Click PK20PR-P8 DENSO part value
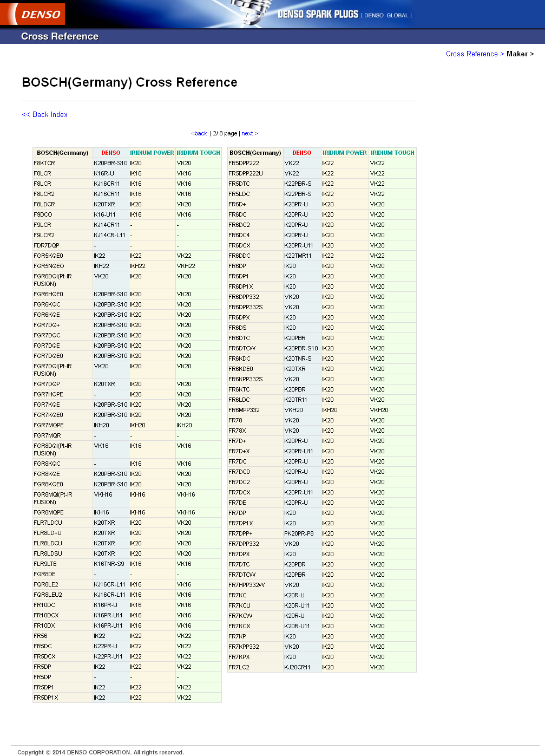Viewport: 545px width, 756px height. [x=299, y=533]
